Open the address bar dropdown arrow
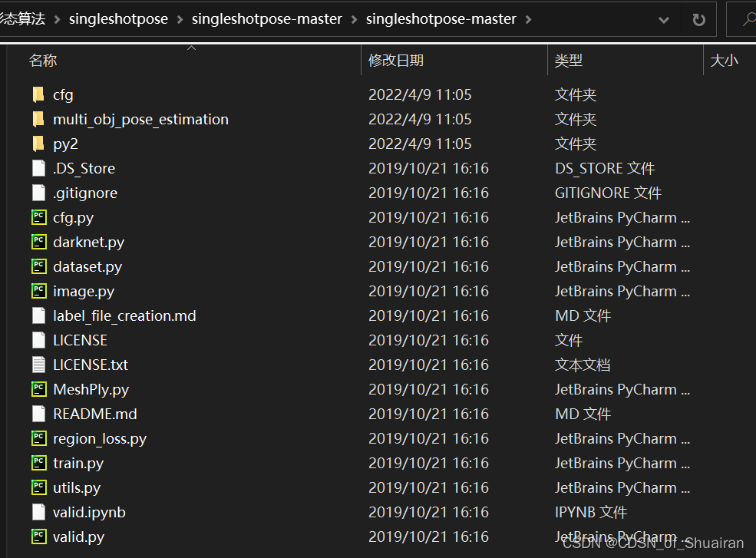 663,18
